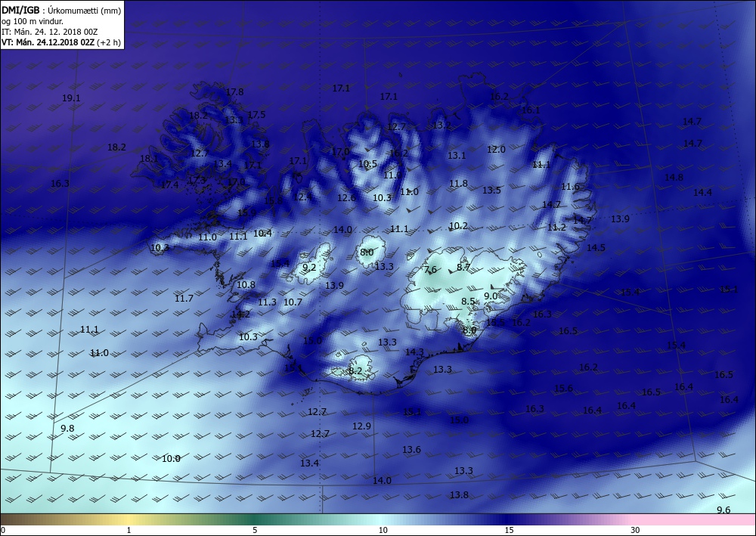Click the map value '14.5'

click(x=596, y=247)
